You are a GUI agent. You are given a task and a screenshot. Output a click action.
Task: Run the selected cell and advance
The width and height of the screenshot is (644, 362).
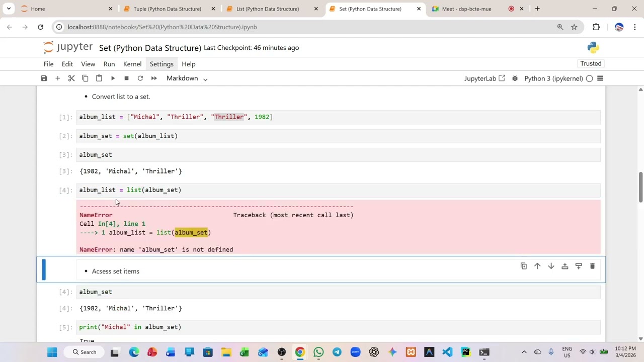tap(113, 78)
